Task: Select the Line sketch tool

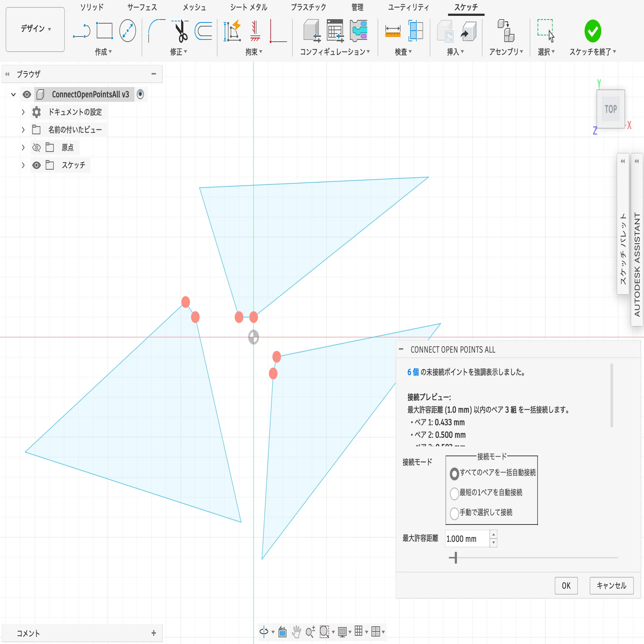Action: [82, 31]
